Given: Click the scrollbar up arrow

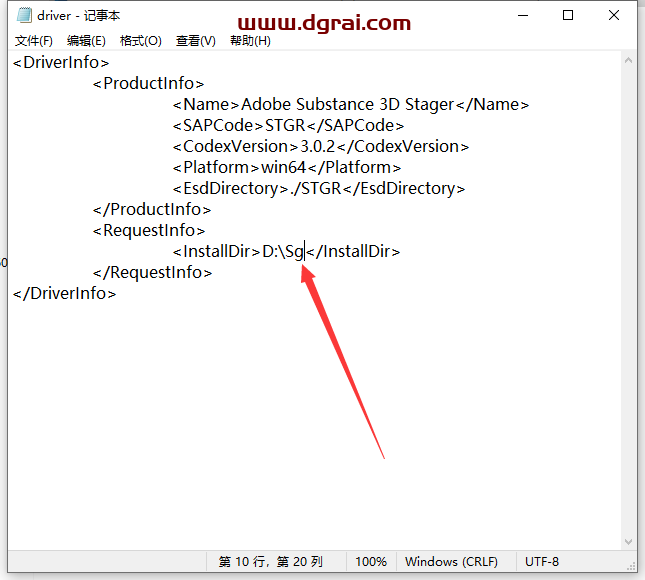Looking at the screenshot, I should pos(628,60).
